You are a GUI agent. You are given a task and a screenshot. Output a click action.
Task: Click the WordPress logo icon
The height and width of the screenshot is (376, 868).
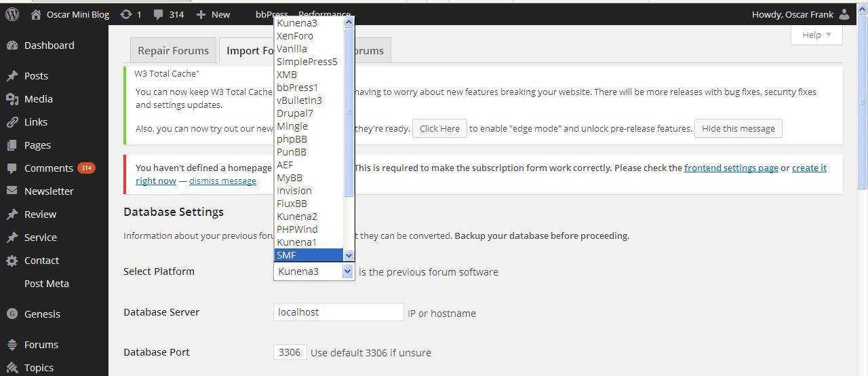coord(12,14)
